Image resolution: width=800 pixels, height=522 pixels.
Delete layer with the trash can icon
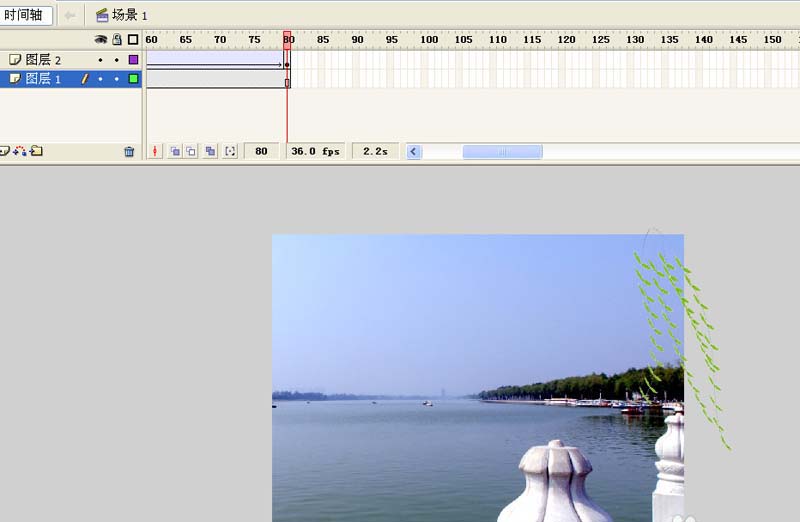[129, 152]
